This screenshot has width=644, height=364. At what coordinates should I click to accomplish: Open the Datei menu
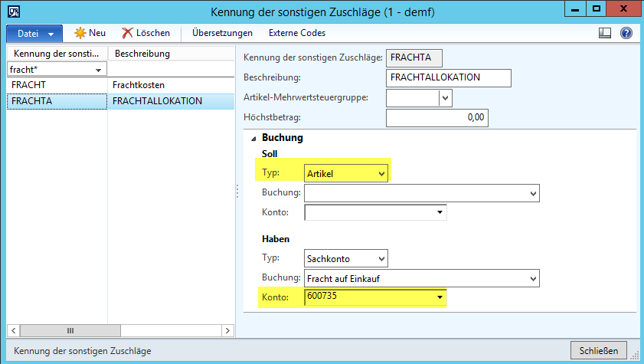(x=34, y=34)
